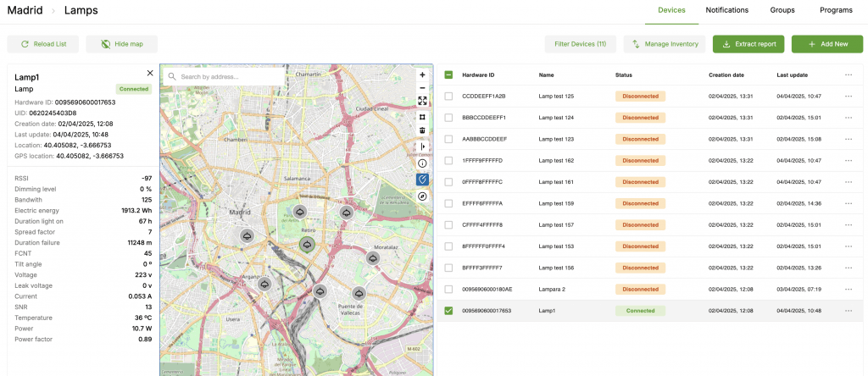The image size is (868, 376).
Task: Open more options for Lamp1 row
Action: [x=848, y=311]
